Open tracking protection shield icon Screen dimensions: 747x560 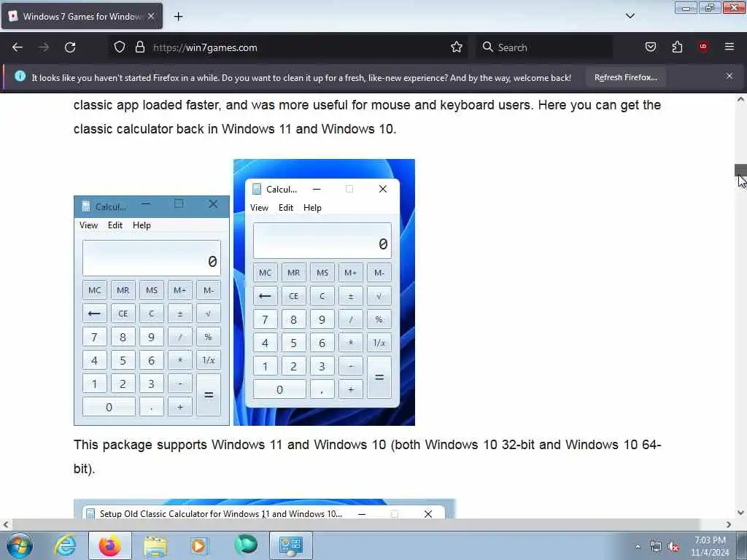click(x=120, y=47)
